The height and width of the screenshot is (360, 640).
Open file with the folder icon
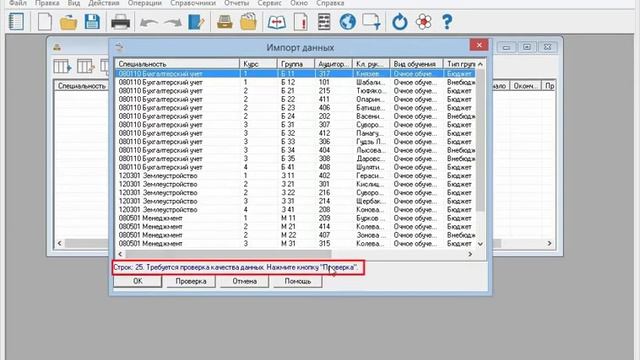[68, 22]
